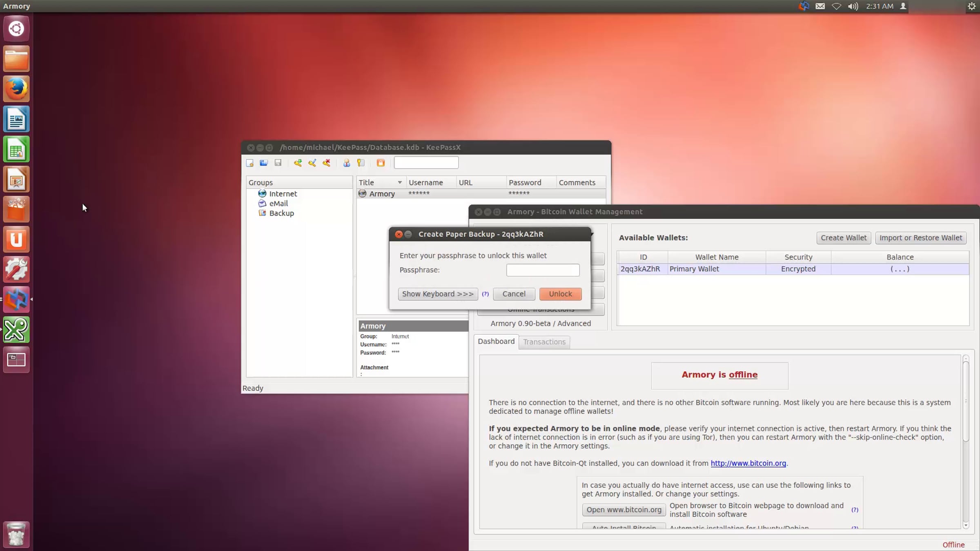The width and height of the screenshot is (980, 551).
Task: Click help (?) beside Open www.bitcoin.org description
Action: tap(855, 510)
